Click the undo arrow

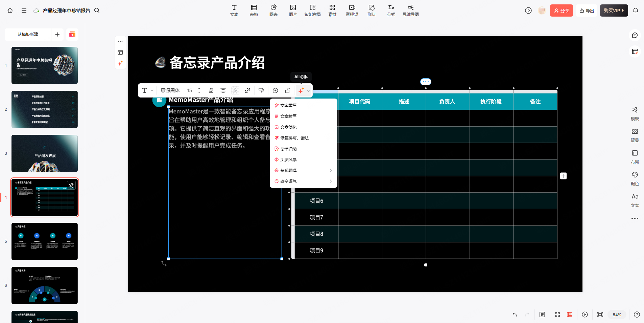point(515,315)
